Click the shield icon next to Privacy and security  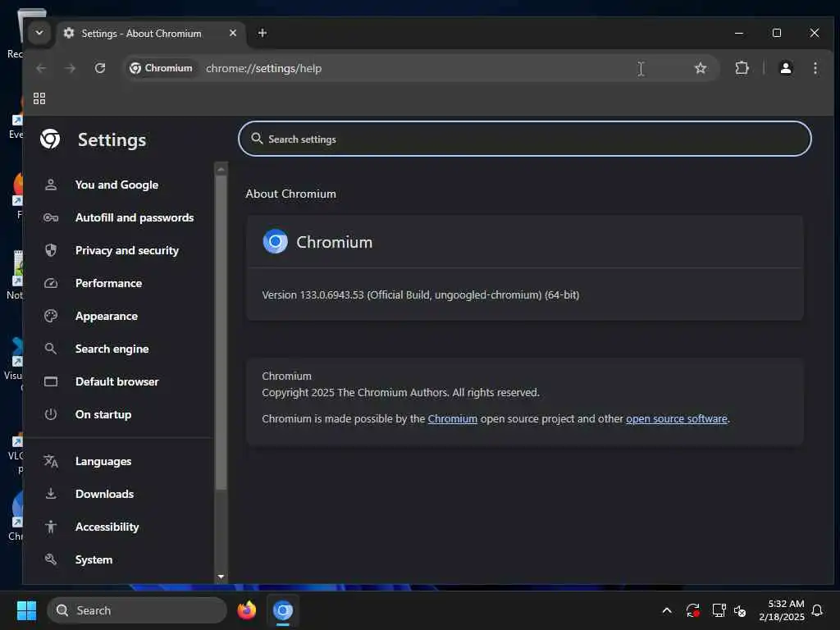(51, 250)
